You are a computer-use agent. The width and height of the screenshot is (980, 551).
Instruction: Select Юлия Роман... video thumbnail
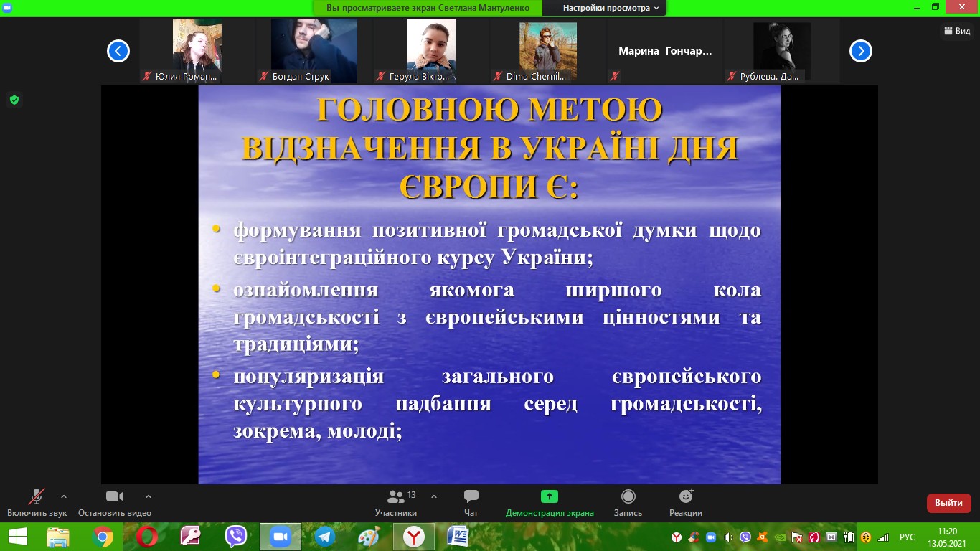click(x=197, y=51)
